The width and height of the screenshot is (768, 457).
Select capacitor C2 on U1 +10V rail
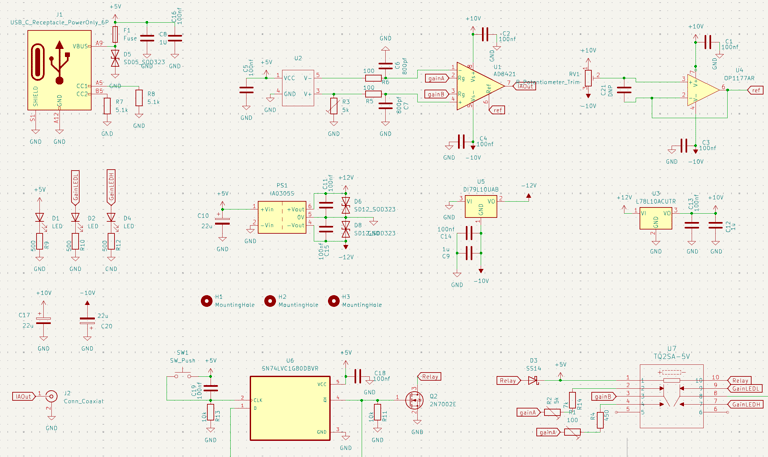(485, 34)
